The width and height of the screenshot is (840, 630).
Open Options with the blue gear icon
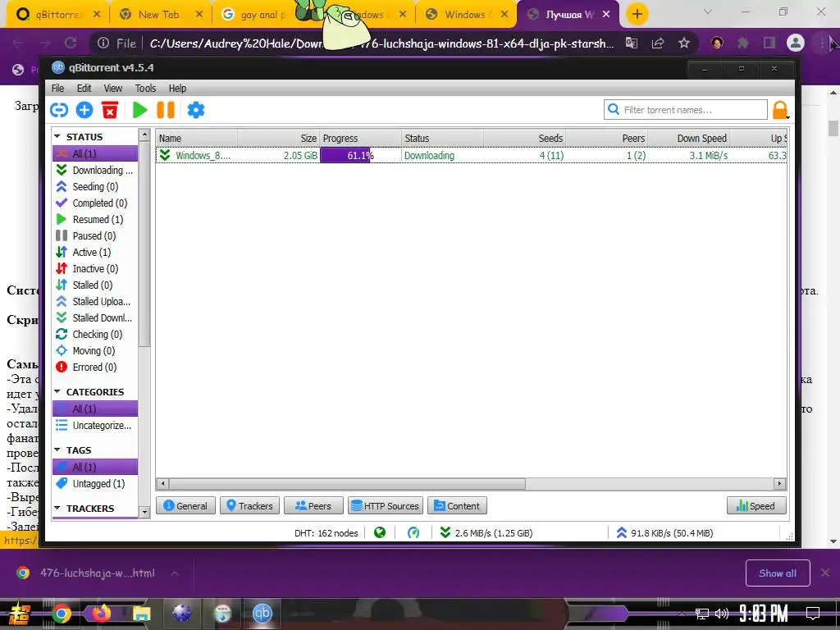195,110
